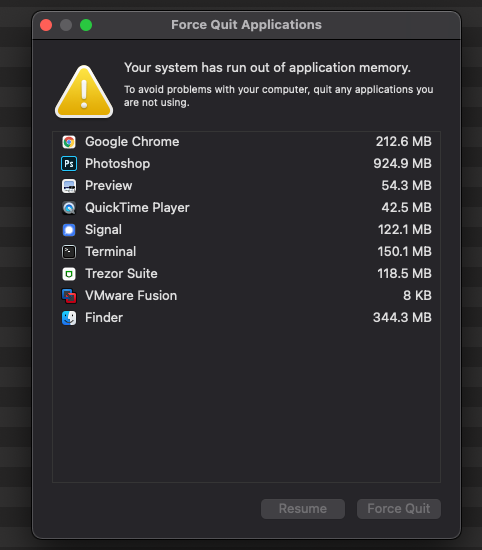Select the Photoshop row label
Image resolution: width=482 pixels, height=550 pixels.
click(x=118, y=164)
